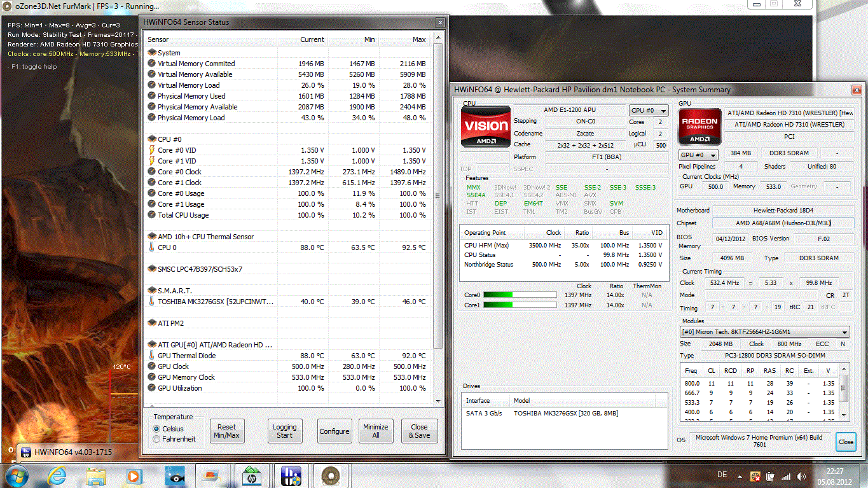The height and width of the screenshot is (488, 868).
Task: Open the HP application icon in taskbar
Action: [251, 475]
